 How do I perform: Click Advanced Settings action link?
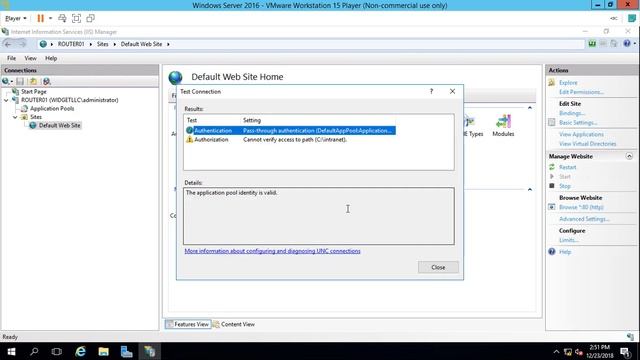[x=584, y=219]
